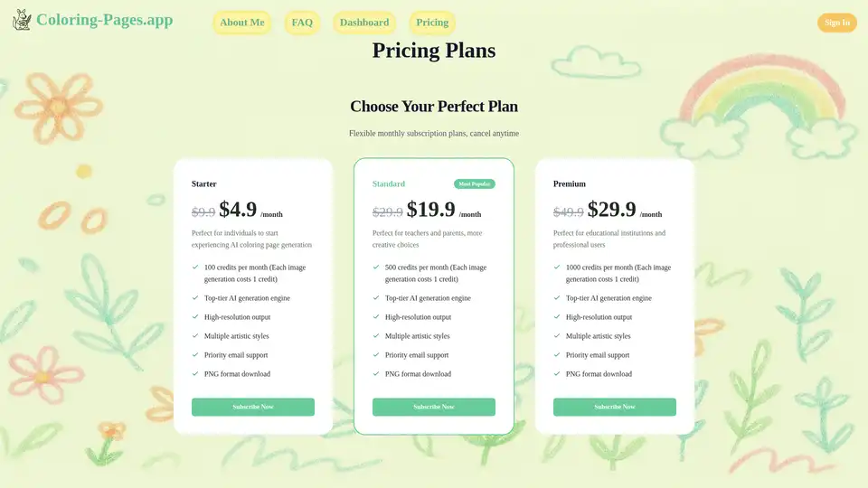Viewport: 868px width, 488px height.
Task: Click checkmark beside Premium's 1000 credits feature
Action: pos(557,267)
